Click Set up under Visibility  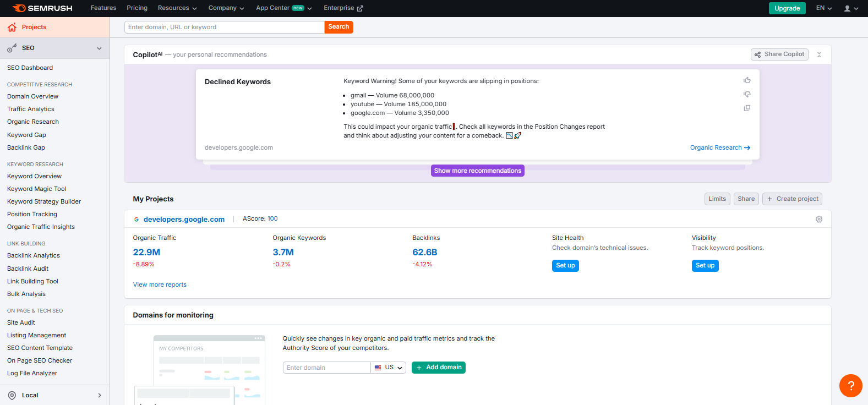[x=705, y=266]
